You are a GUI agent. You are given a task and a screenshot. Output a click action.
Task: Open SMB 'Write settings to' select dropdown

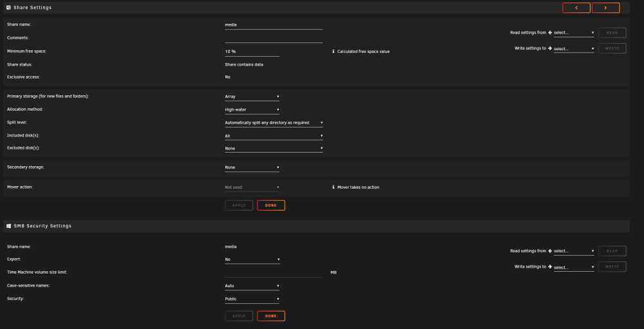(x=574, y=267)
